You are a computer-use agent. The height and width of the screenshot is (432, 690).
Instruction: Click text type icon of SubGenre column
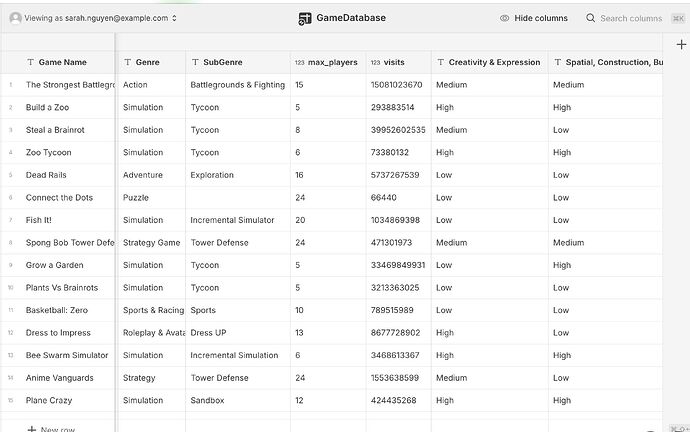pos(195,62)
